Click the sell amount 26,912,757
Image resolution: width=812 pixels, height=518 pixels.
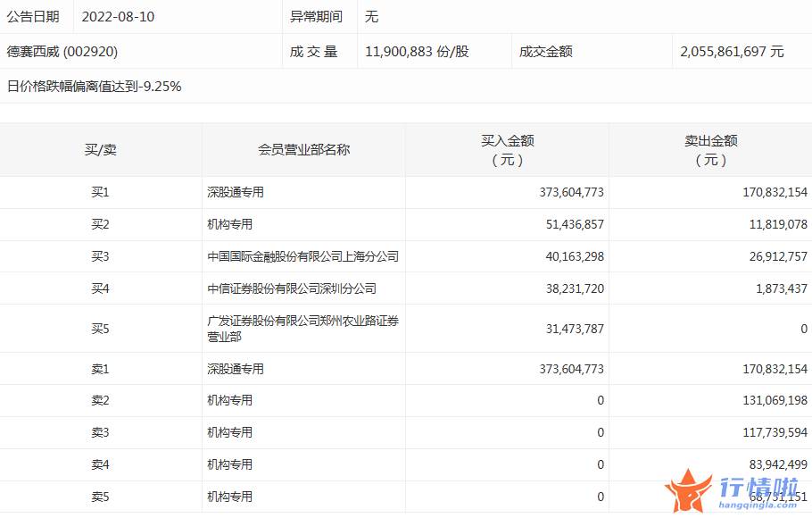[x=778, y=256]
